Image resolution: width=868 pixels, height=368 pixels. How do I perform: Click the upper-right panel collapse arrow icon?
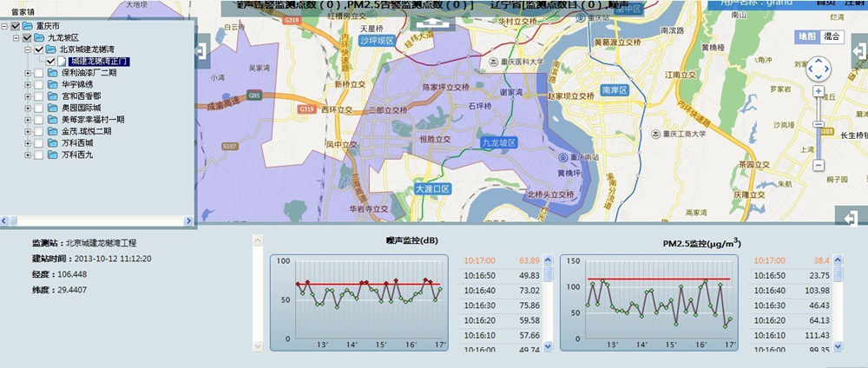859,51
